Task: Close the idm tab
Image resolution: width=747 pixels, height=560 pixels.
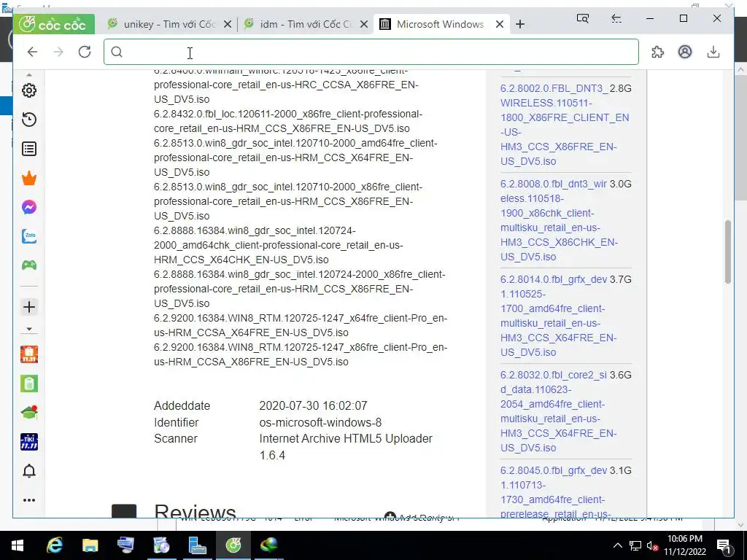Action: coord(364,24)
